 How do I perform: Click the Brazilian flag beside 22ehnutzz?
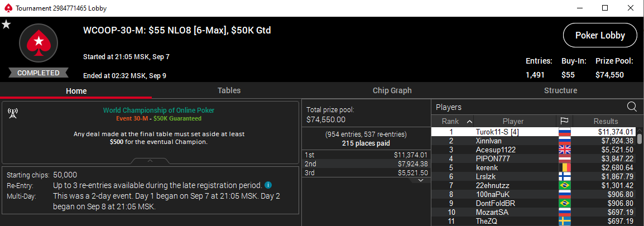[x=565, y=186]
